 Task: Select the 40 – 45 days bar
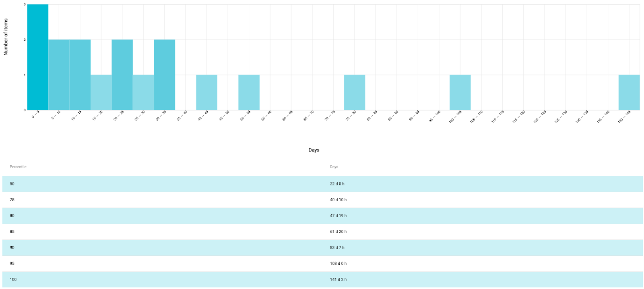click(207, 92)
